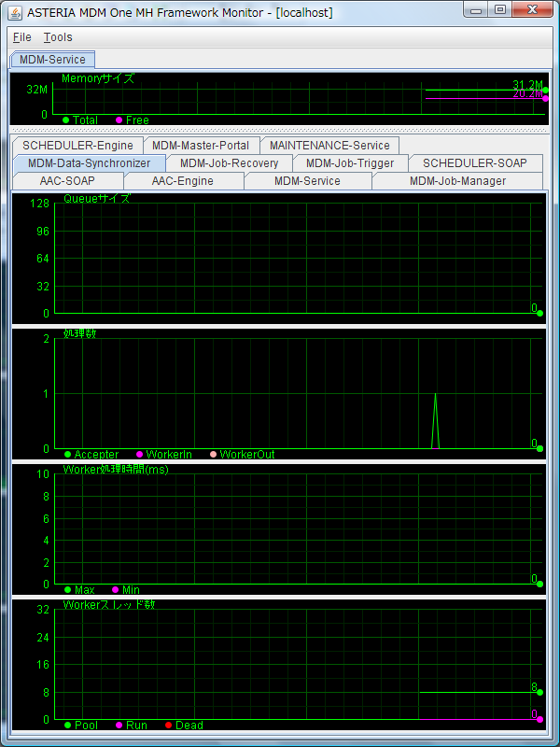Switch to the SCHEDULER-Engine tab
Screen dimensions: 560x747
tap(77, 146)
